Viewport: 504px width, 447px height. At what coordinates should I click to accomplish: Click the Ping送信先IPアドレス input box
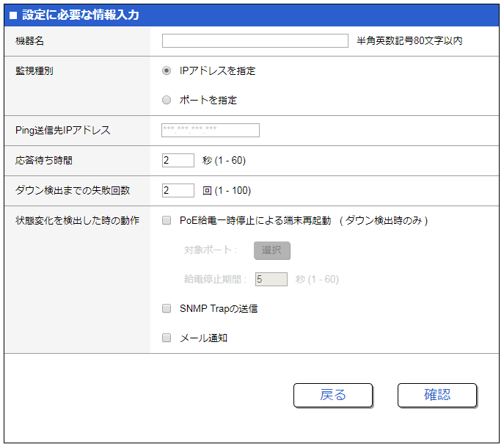tap(211, 131)
